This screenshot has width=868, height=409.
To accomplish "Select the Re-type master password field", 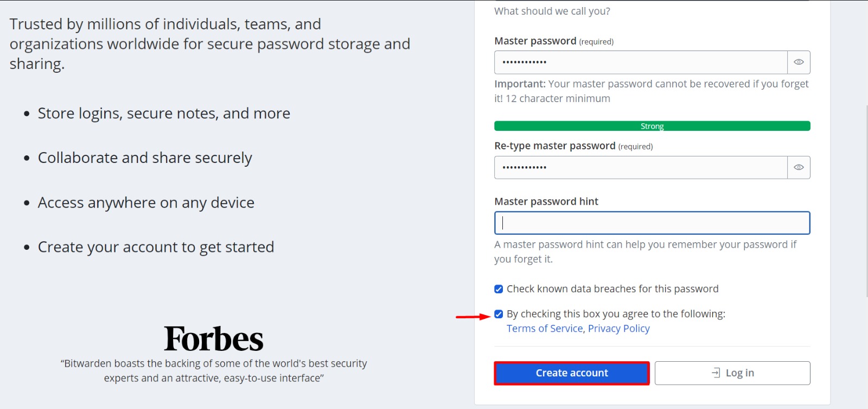I will pyautogui.click(x=640, y=167).
